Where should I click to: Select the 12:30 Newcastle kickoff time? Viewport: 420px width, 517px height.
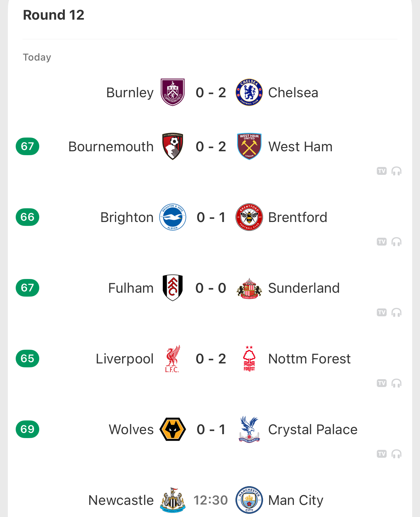[211, 500]
